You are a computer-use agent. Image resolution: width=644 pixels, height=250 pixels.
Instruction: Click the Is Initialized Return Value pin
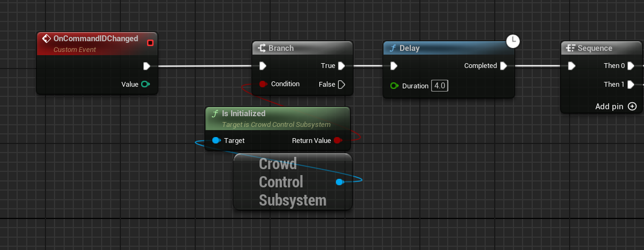[x=337, y=141]
